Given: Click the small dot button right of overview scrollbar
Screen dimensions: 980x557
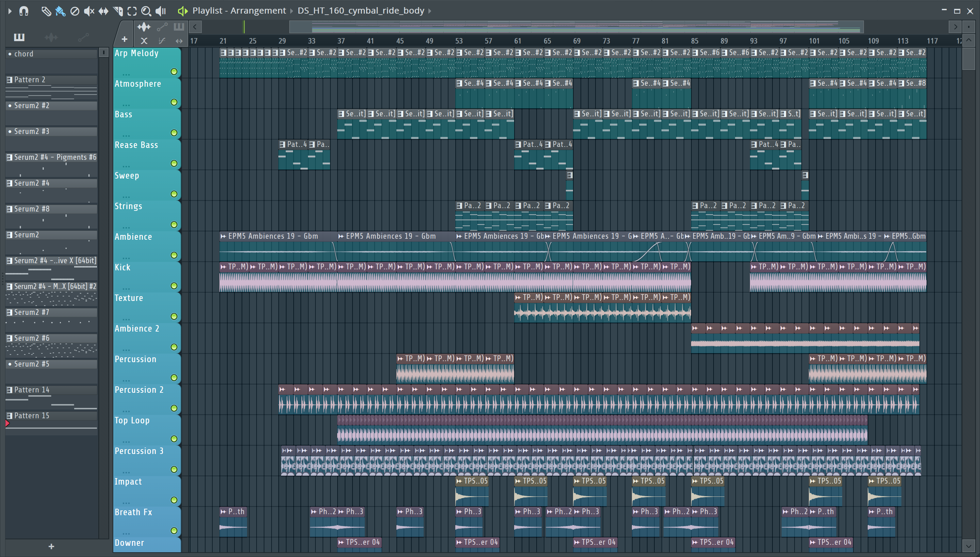Looking at the screenshot, I should (969, 27).
